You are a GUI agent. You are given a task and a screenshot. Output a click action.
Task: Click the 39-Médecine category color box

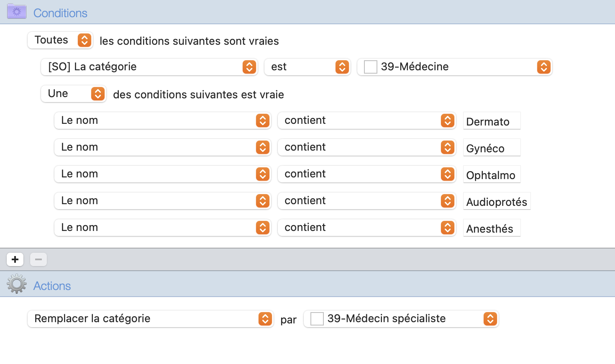pyautogui.click(x=371, y=67)
